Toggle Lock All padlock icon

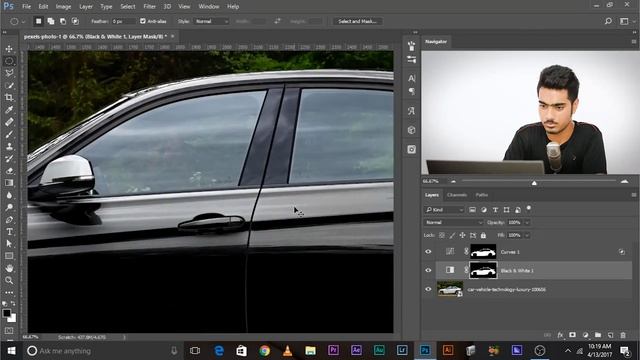pyautogui.click(x=483, y=236)
